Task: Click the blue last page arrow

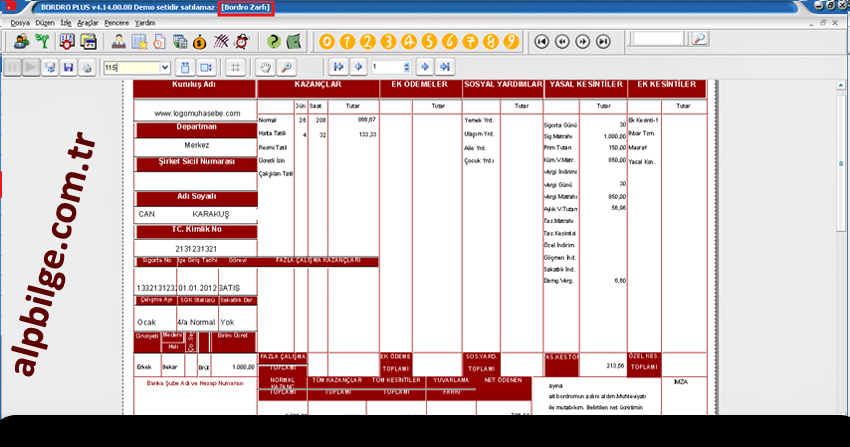Action: point(445,67)
